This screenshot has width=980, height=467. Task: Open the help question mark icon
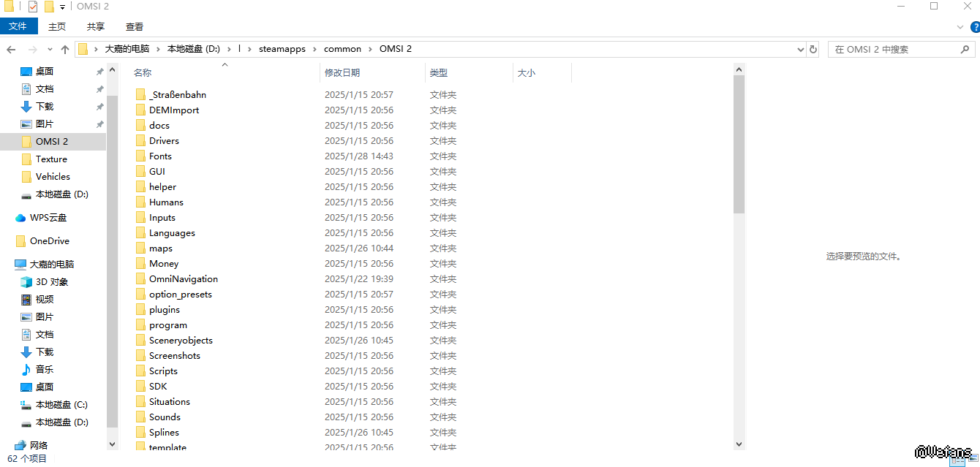tap(974, 27)
